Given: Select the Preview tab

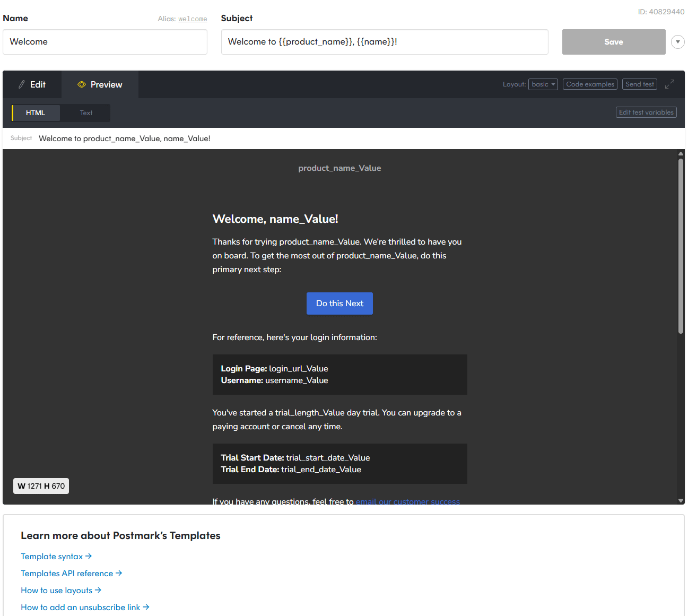Looking at the screenshot, I should point(100,84).
